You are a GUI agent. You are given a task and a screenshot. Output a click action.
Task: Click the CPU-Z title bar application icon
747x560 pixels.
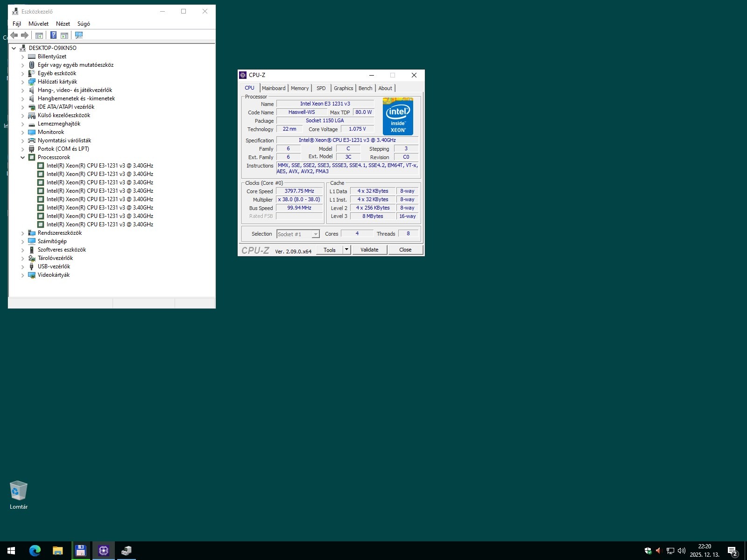pyautogui.click(x=243, y=75)
